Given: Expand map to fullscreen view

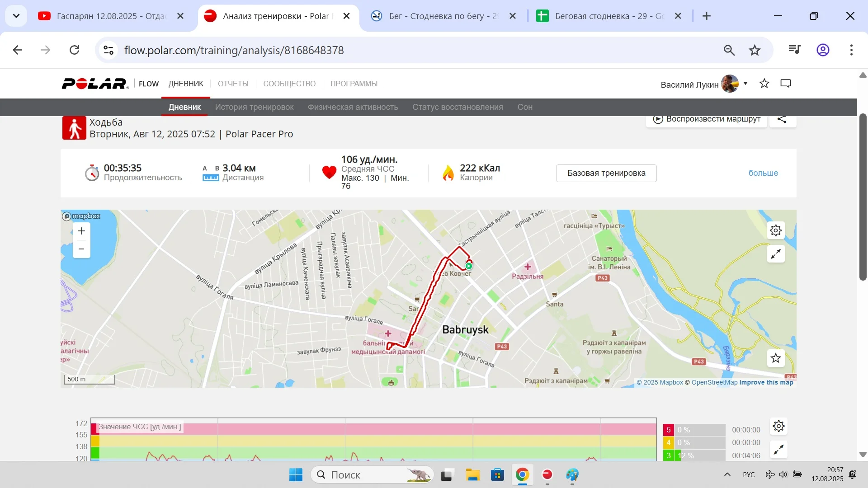Looking at the screenshot, I should click(776, 254).
